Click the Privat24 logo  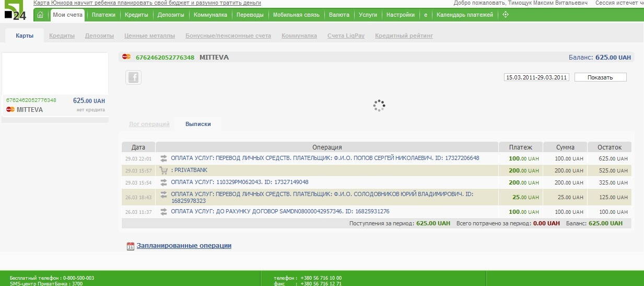[x=15, y=10]
